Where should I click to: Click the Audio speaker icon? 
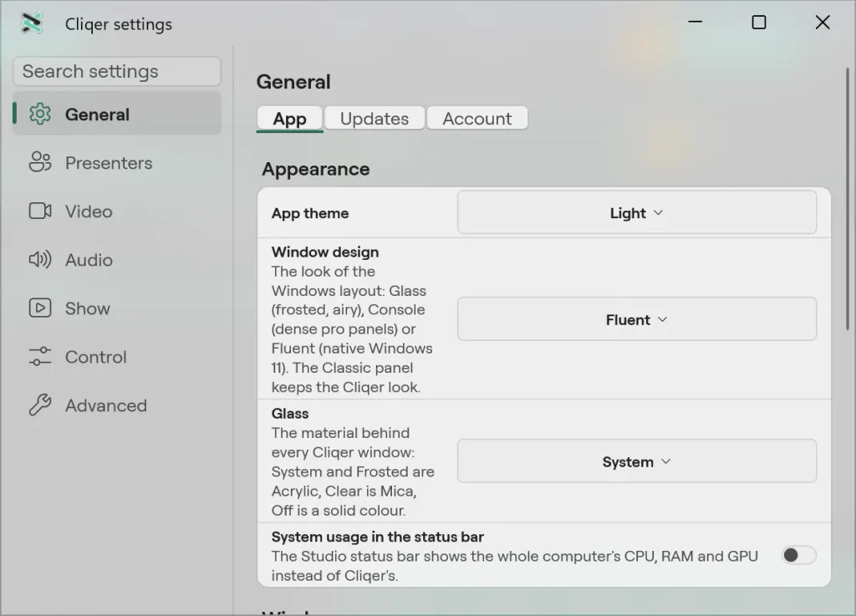pyautogui.click(x=40, y=259)
